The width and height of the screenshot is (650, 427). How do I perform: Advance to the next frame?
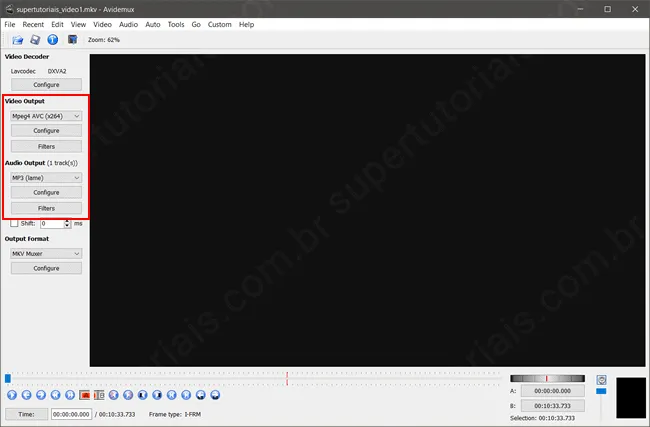click(x=41, y=395)
